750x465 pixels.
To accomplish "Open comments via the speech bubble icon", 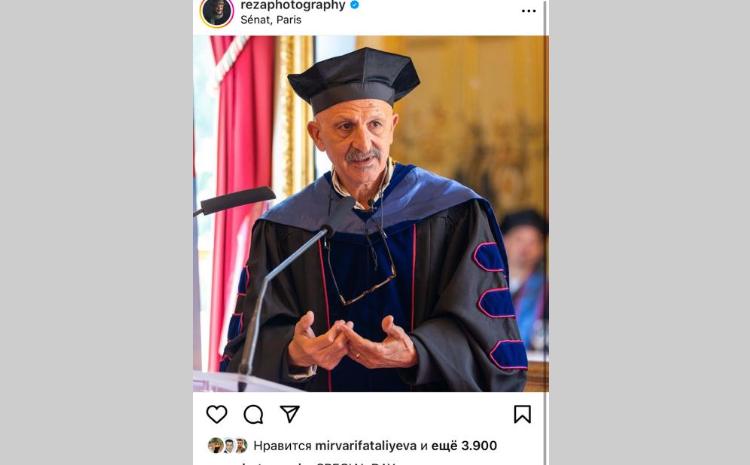I will 254,414.
